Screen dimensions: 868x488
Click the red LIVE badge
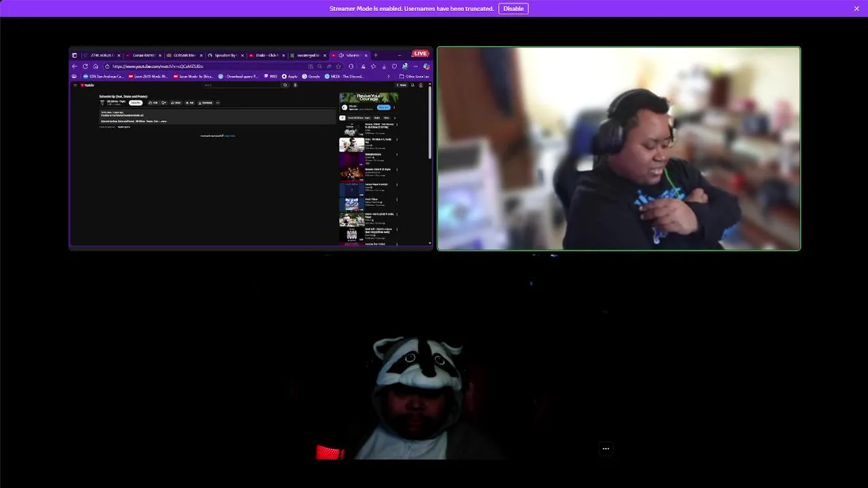point(420,54)
